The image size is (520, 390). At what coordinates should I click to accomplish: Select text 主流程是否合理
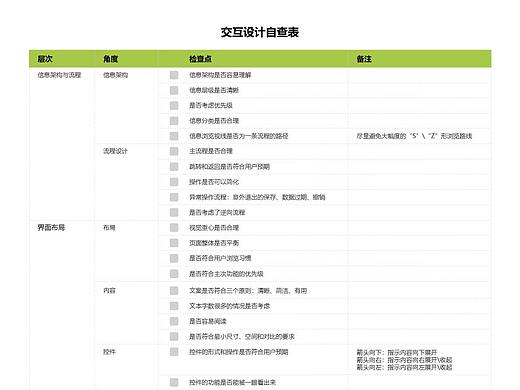211,151
